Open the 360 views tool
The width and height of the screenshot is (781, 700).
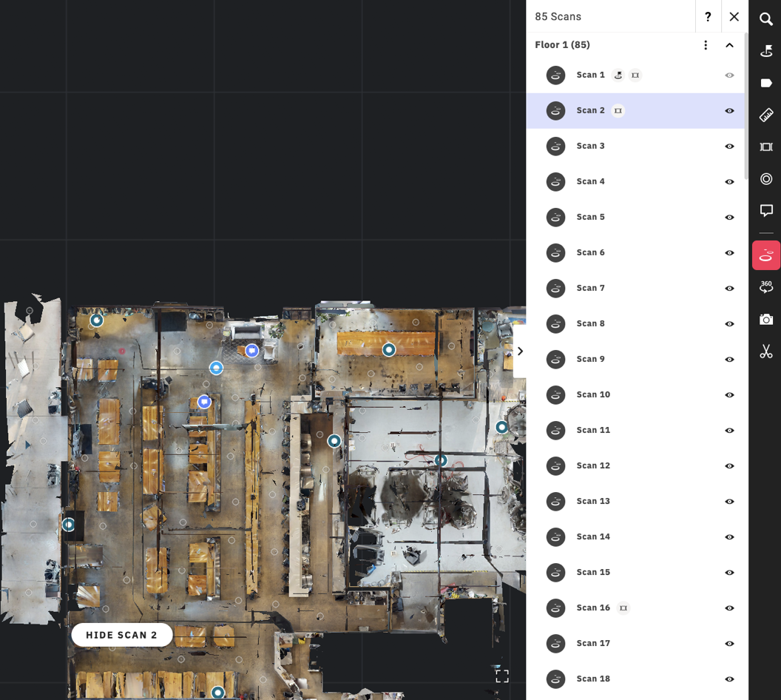click(766, 288)
